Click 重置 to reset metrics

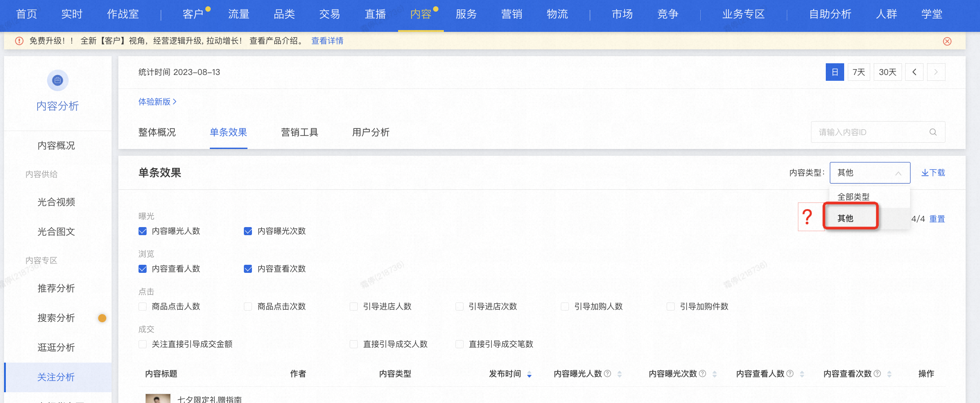coord(937,219)
